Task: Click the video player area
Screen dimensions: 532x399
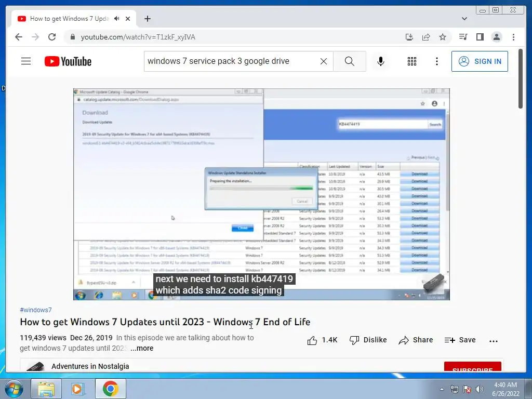Action: click(261, 194)
